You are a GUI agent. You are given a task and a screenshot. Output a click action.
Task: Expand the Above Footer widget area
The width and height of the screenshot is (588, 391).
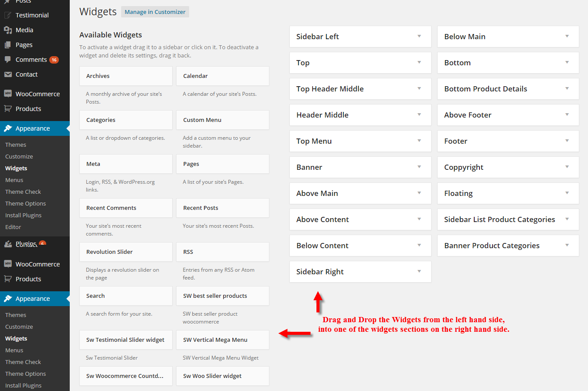(508, 115)
